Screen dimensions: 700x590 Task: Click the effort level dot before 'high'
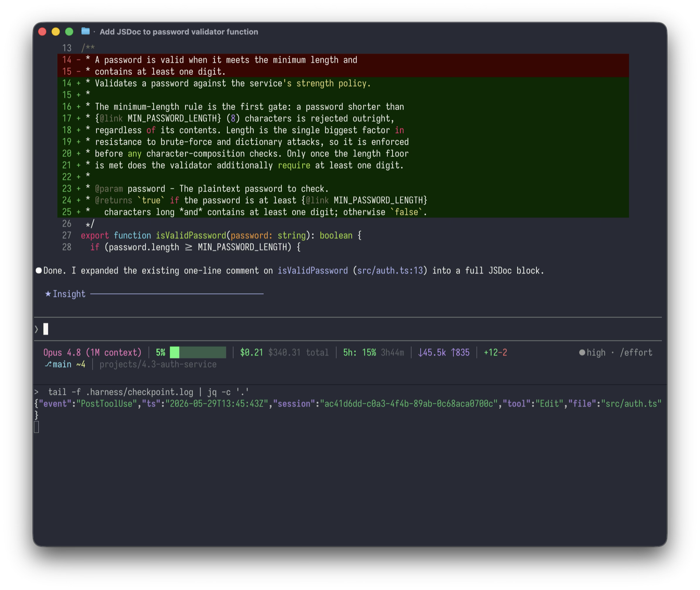click(x=582, y=353)
